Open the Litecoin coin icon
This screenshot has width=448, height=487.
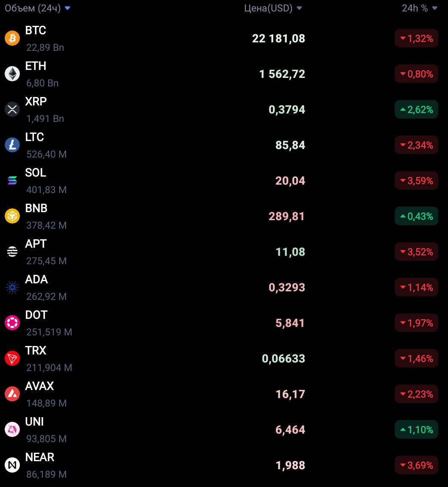(x=12, y=145)
